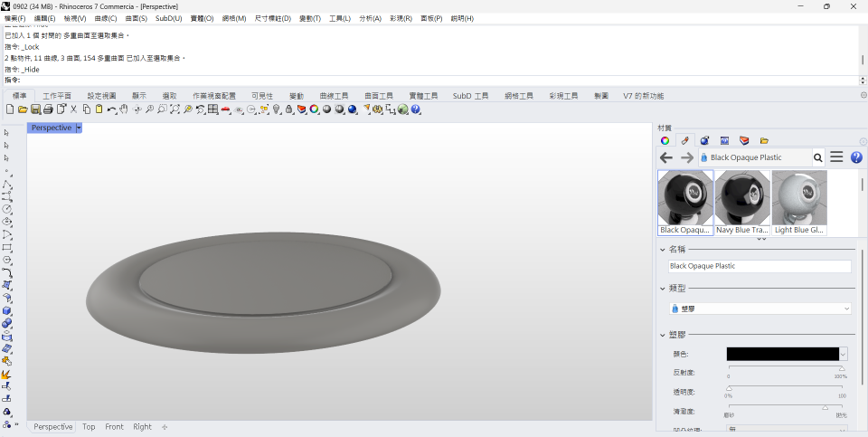Click the blue Help icon in main toolbar
The image size is (868, 437).
(416, 109)
